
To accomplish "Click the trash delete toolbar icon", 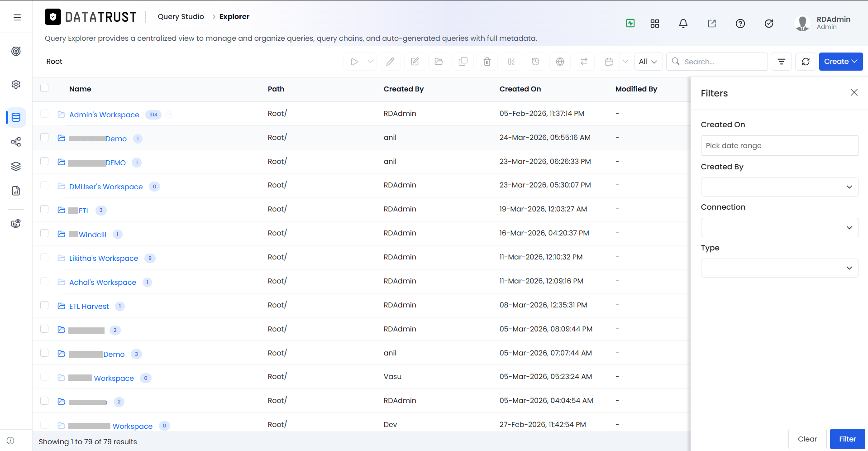I will pyautogui.click(x=487, y=62).
